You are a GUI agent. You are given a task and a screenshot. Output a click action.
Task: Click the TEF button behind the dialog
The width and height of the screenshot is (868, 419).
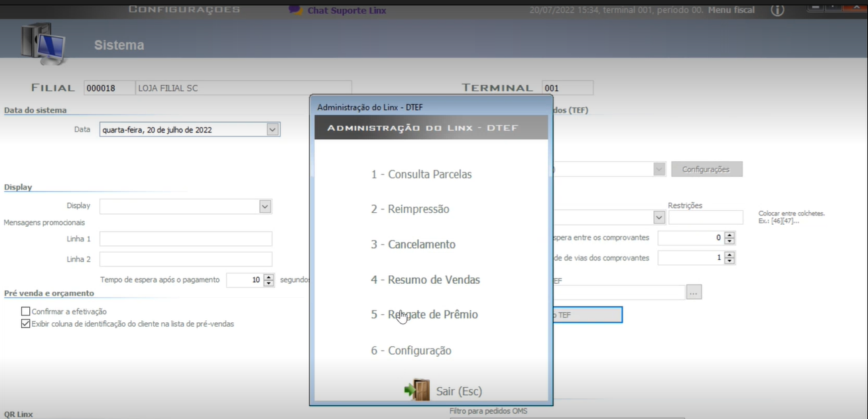coord(588,315)
